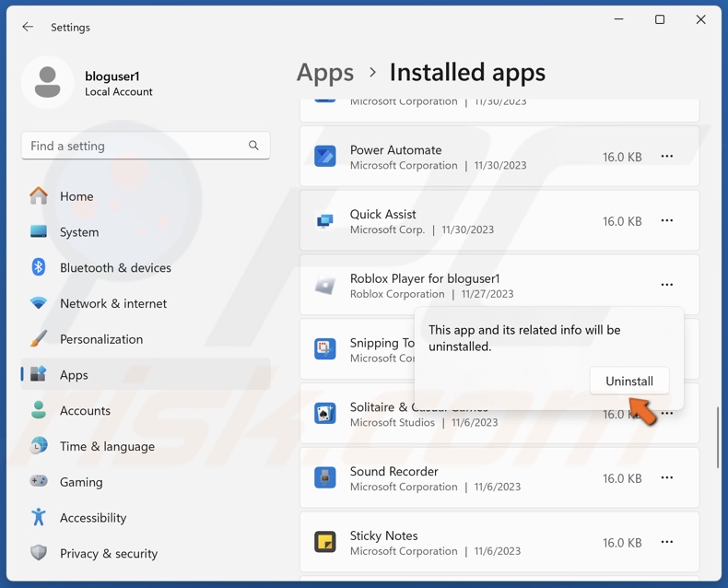
Task: Maximize the Settings window
Action: pyautogui.click(x=659, y=19)
